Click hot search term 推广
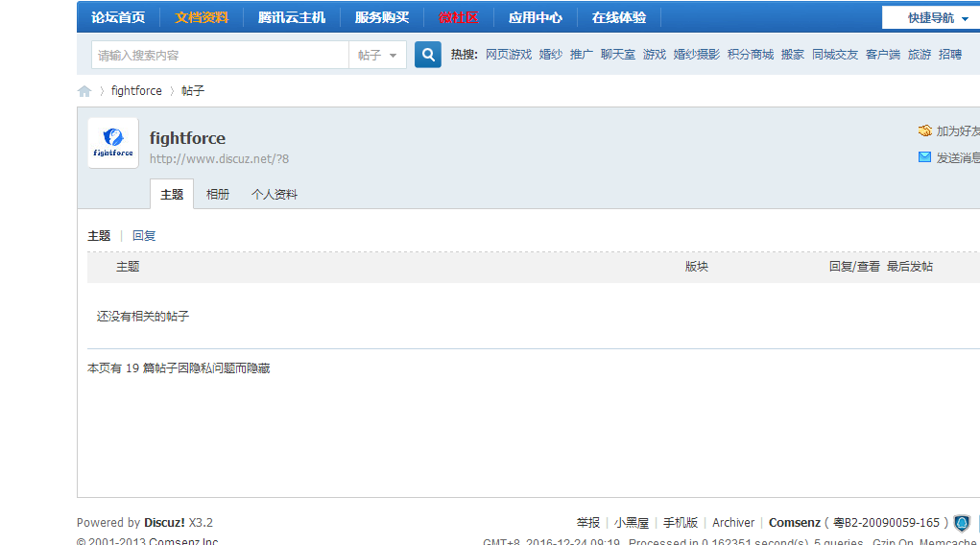The image size is (980, 545). (582, 55)
